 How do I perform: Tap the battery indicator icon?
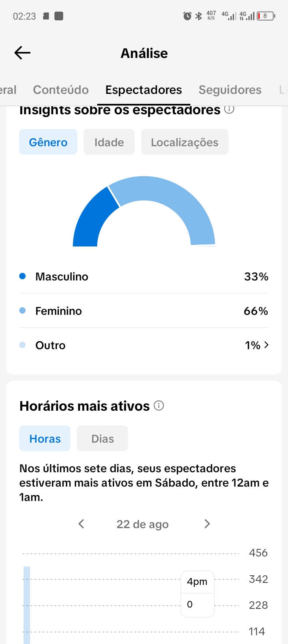coord(266,16)
